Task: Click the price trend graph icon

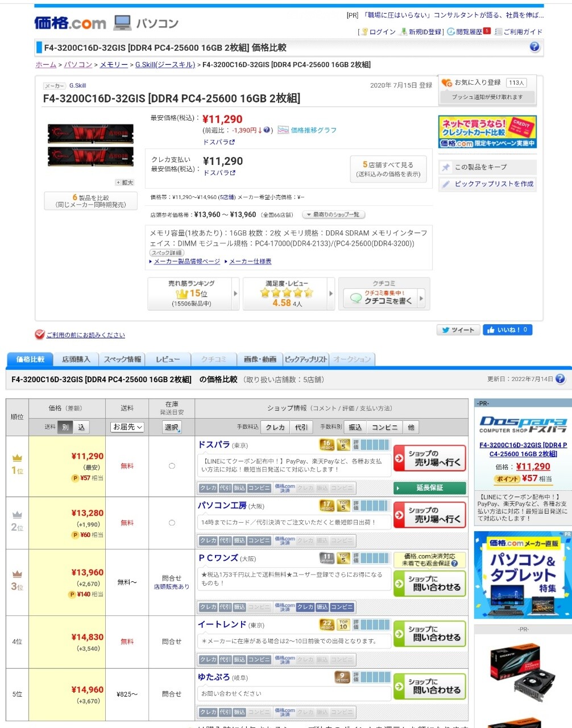Action: point(283,130)
